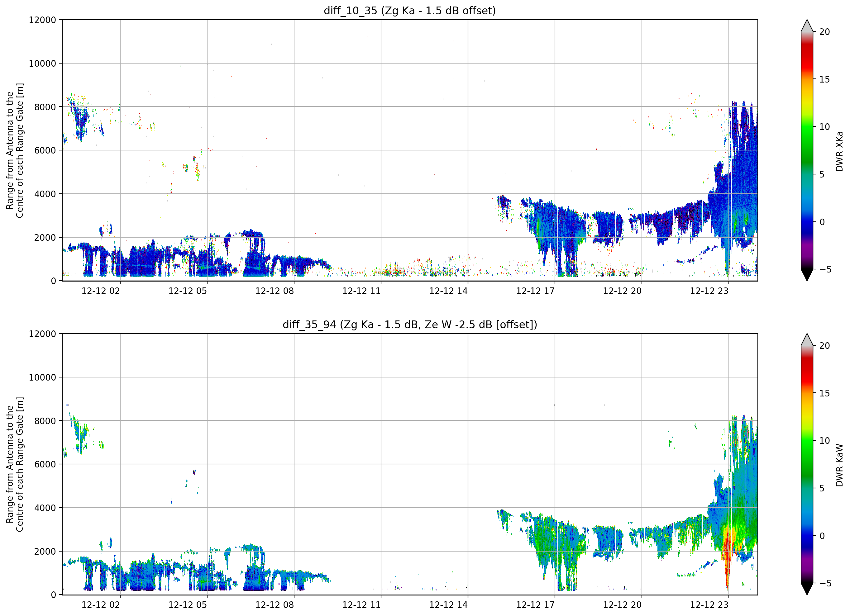Click the top colorbar gradient

click(x=807, y=150)
